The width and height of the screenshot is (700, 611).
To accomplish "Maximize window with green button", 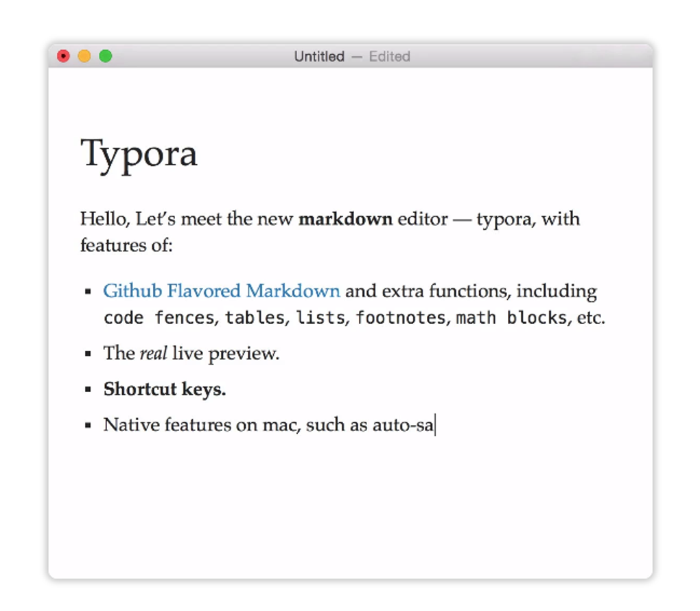I will click(106, 56).
